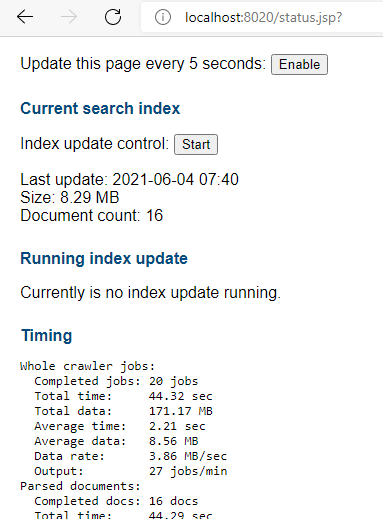This screenshot has height=519, width=383.
Task: Open the site information icon
Action: point(163,17)
